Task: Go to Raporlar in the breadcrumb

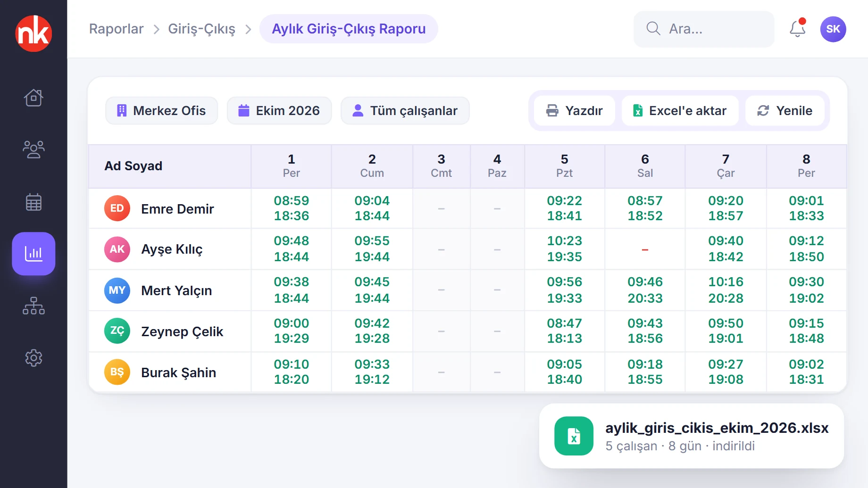Action: 117,29
